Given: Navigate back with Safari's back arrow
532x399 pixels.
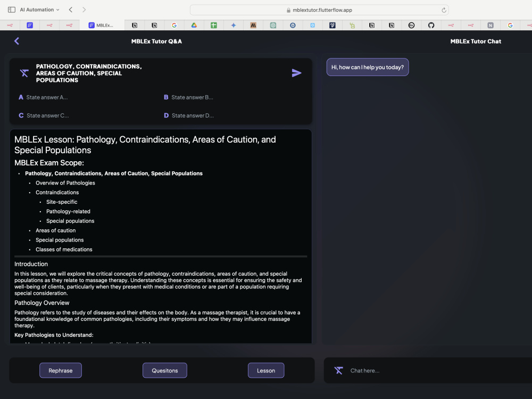Looking at the screenshot, I should (x=71, y=10).
